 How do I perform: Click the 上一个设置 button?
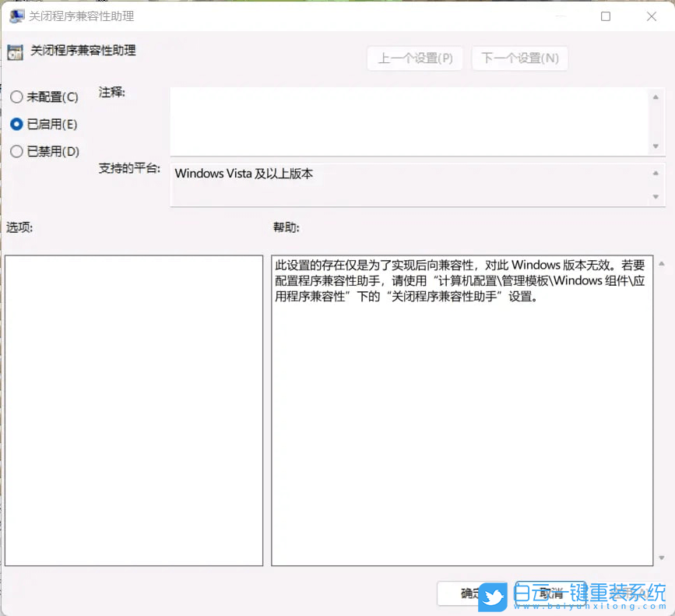414,58
